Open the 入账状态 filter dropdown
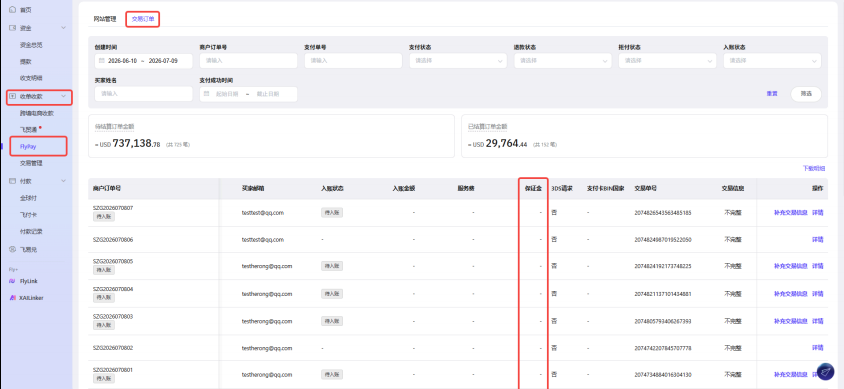844x389 pixels. click(x=772, y=61)
